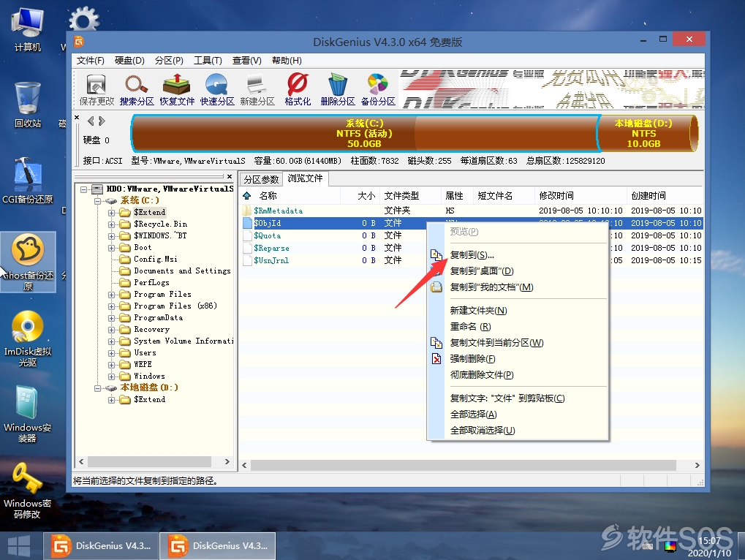Image resolution: width=745 pixels, height=560 pixels.
Task: Open Search Partition (搜索分区) tool
Action: pos(137,89)
